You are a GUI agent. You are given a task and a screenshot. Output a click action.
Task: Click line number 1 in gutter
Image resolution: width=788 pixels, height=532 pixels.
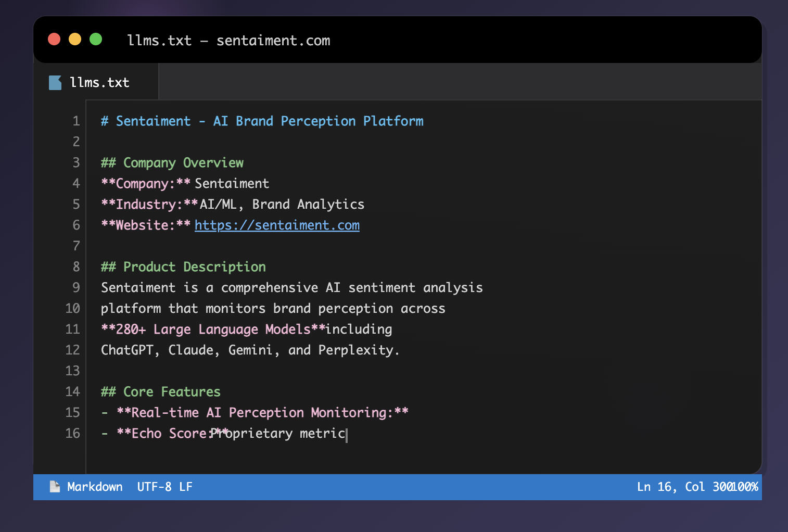[76, 121]
